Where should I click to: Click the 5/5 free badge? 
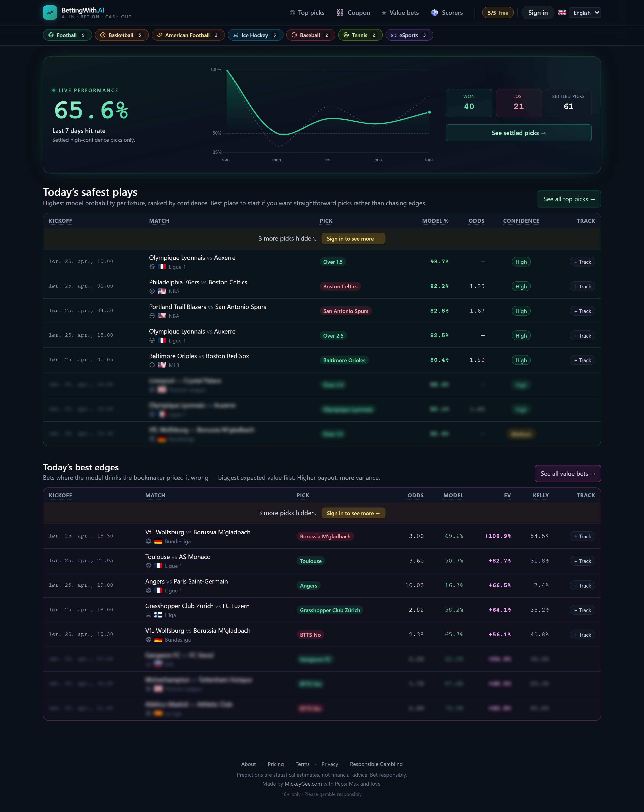tap(498, 13)
